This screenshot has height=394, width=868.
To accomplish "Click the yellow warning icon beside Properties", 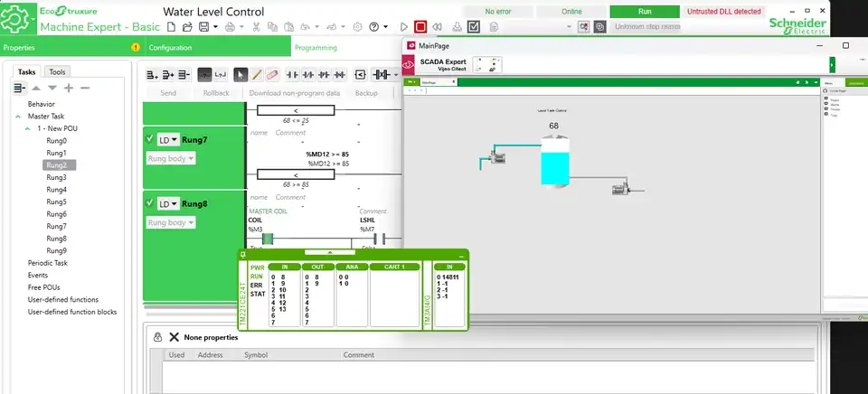I will coord(136,48).
